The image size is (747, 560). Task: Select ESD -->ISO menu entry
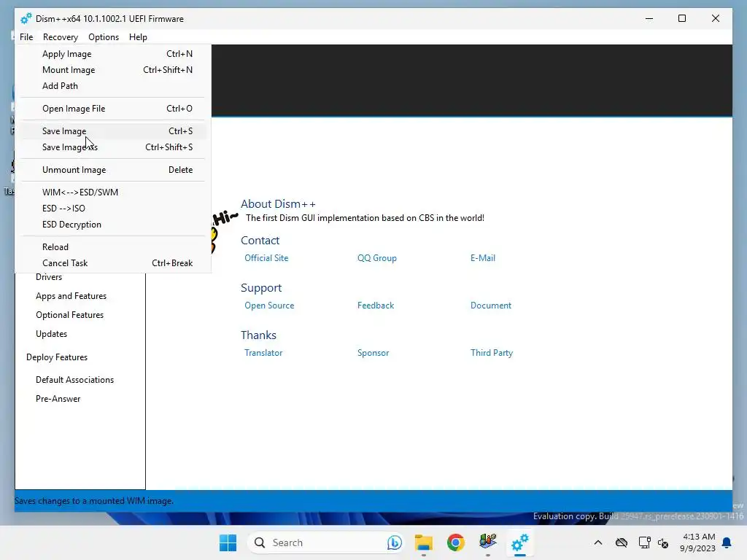coord(113,209)
